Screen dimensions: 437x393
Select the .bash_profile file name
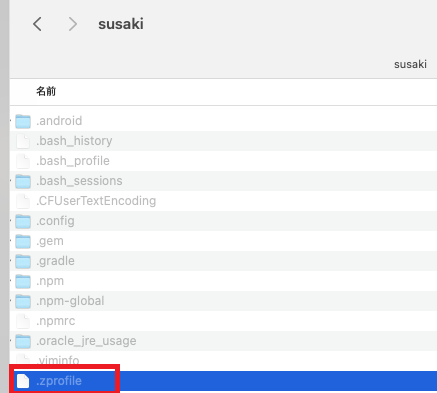[x=73, y=161]
